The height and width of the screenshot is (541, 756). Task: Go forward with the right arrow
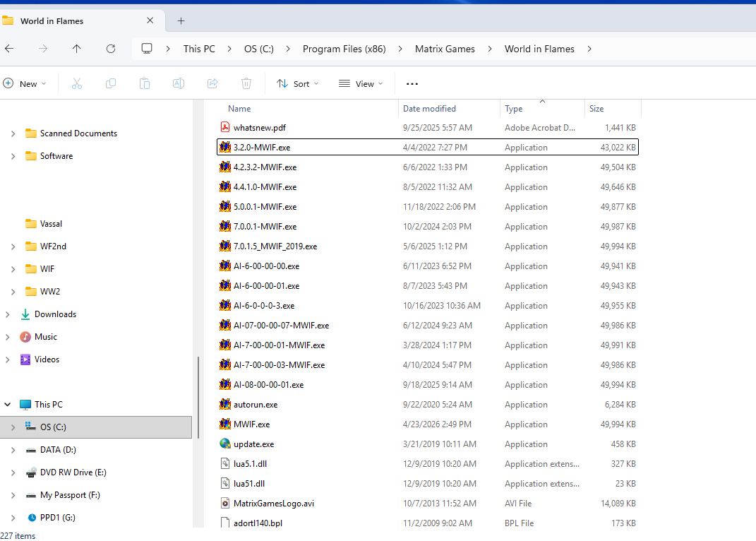point(43,48)
